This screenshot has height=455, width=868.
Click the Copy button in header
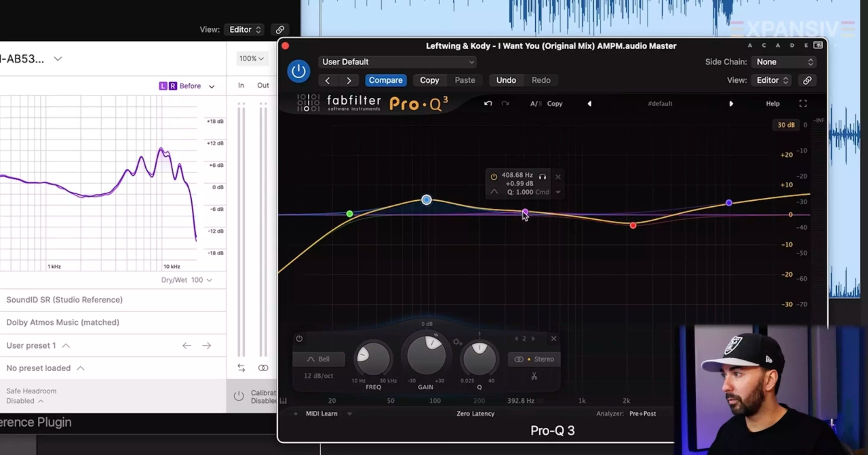429,80
